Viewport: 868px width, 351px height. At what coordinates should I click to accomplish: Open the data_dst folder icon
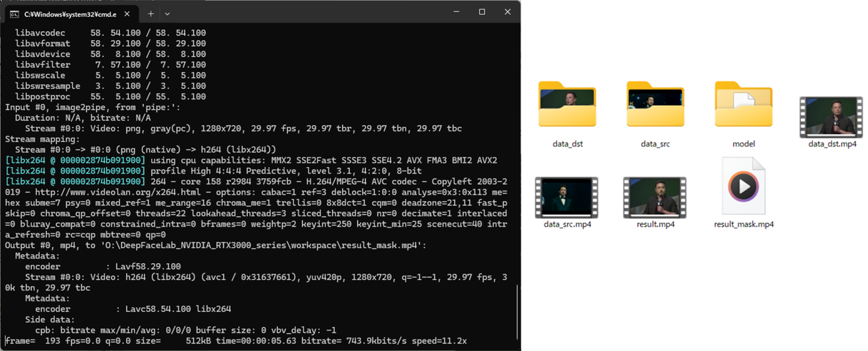tap(567, 104)
